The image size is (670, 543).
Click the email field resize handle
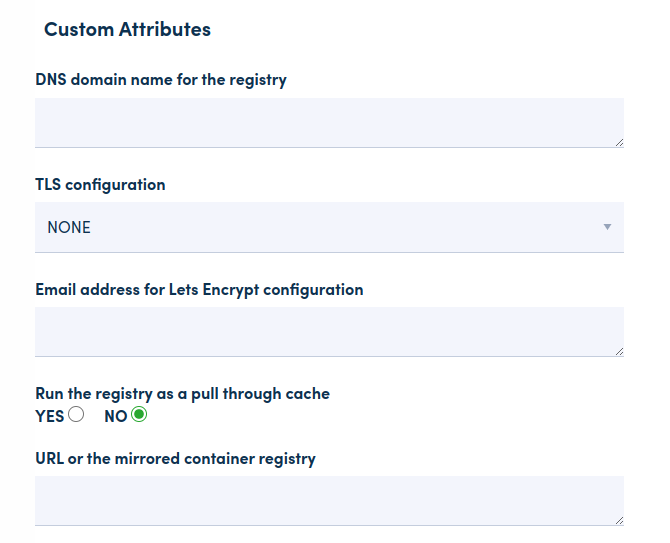[x=619, y=352]
